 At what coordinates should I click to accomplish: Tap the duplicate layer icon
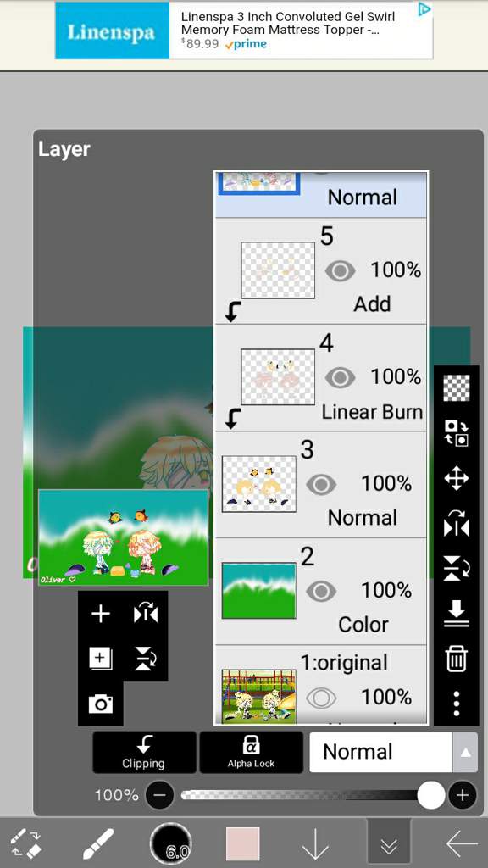click(x=100, y=659)
